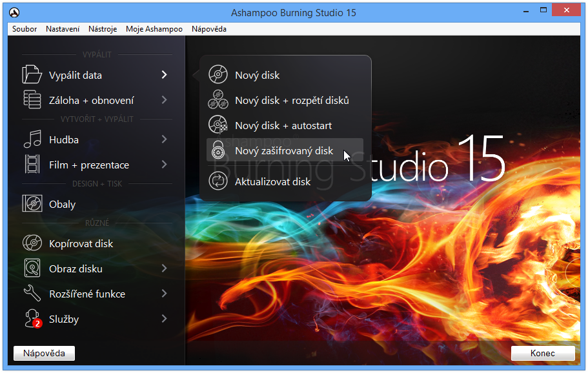Select the Rozšířené funkce label
588x373 pixels.
click(x=87, y=294)
